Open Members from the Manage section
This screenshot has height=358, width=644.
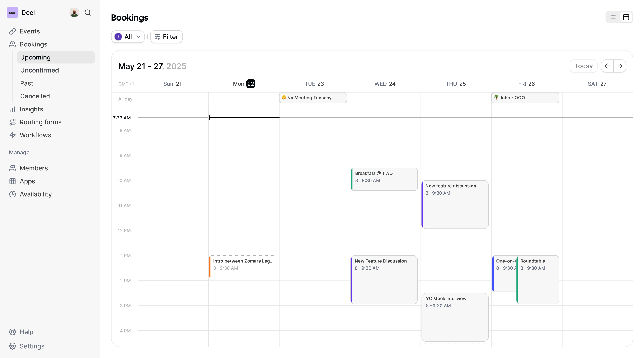pyautogui.click(x=34, y=168)
